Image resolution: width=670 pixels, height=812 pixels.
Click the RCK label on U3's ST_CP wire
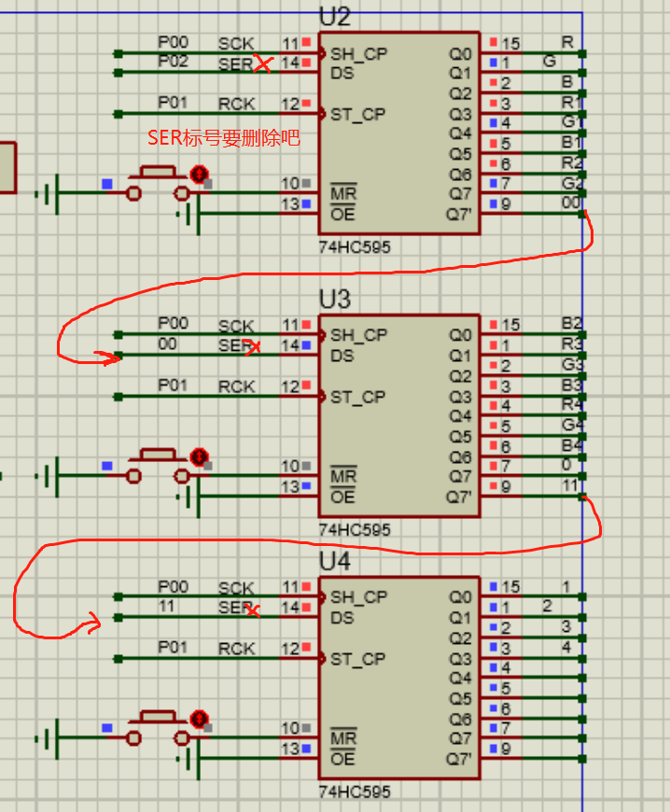tap(237, 386)
